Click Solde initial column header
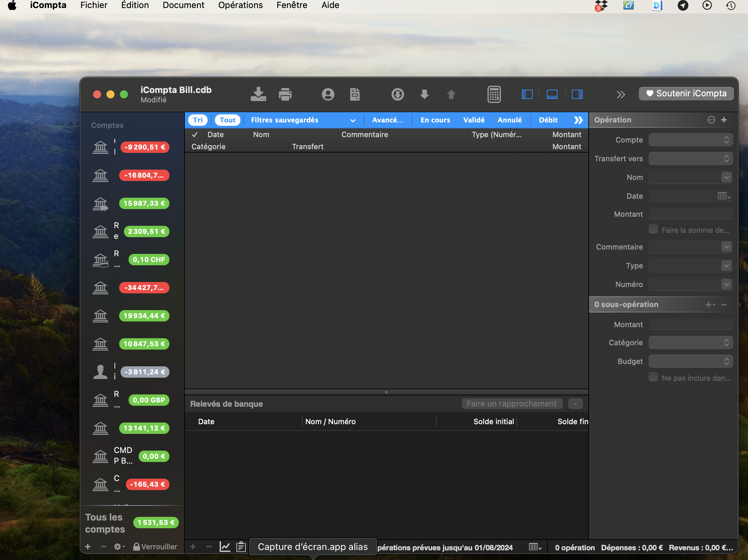748x560 pixels. 494,422
